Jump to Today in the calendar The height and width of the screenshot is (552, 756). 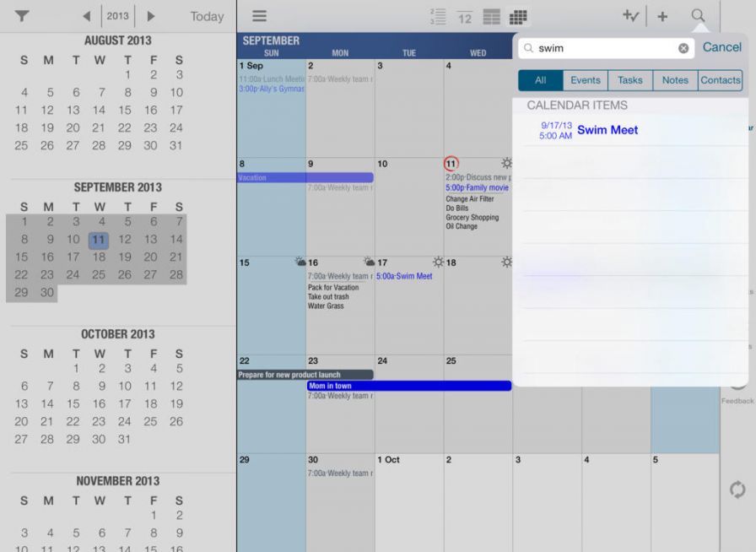[207, 16]
